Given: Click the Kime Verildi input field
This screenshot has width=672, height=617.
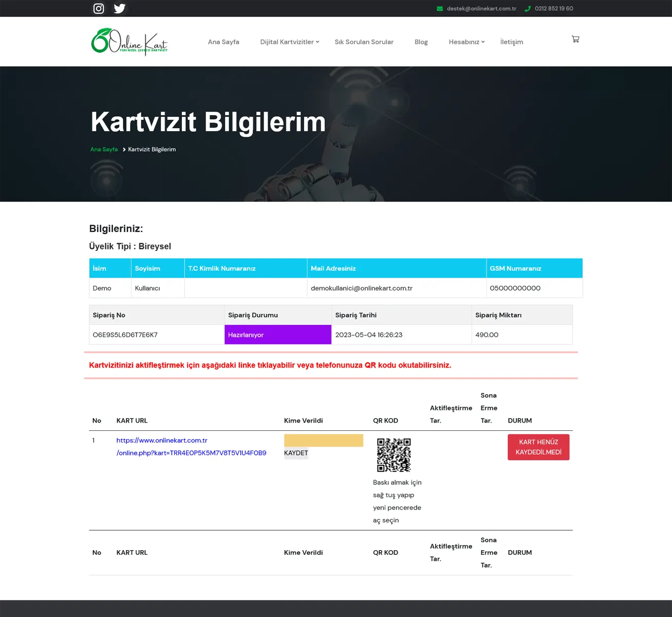Looking at the screenshot, I should click(x=324, y=441).
